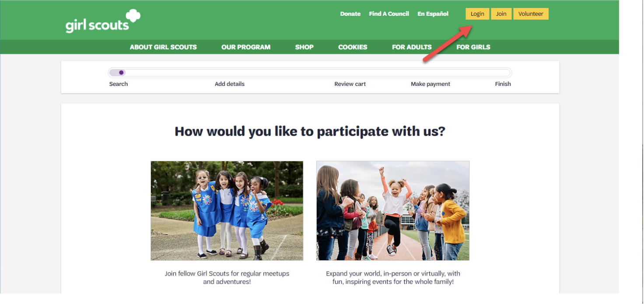Click the Review cart step label

click(350, 84)
